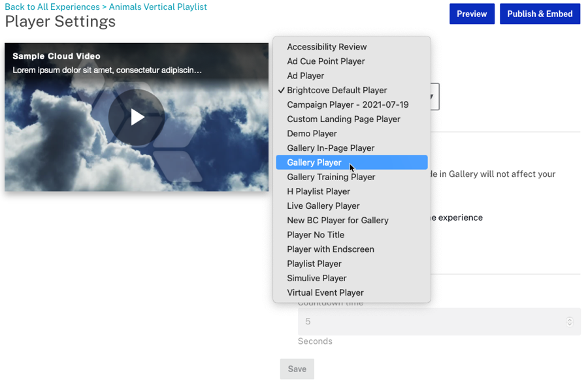
Task: Pick Brightcove Default Player option
Action: (x=351, y=90)
